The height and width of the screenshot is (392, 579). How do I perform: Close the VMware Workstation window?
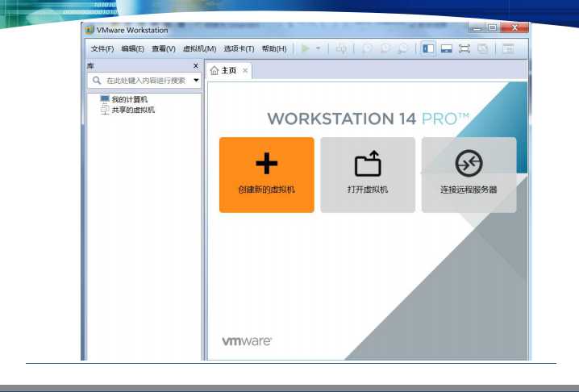(514, 27)
